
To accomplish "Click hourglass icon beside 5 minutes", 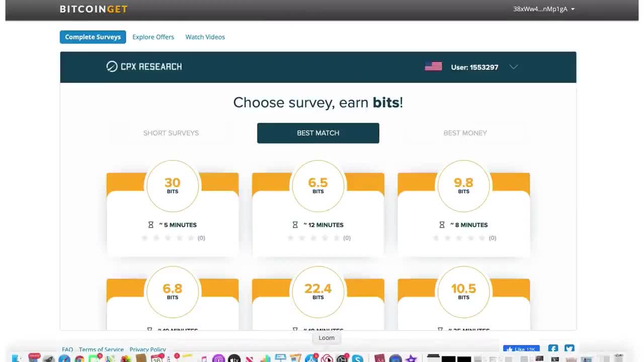I will click(x=150, y=225).
